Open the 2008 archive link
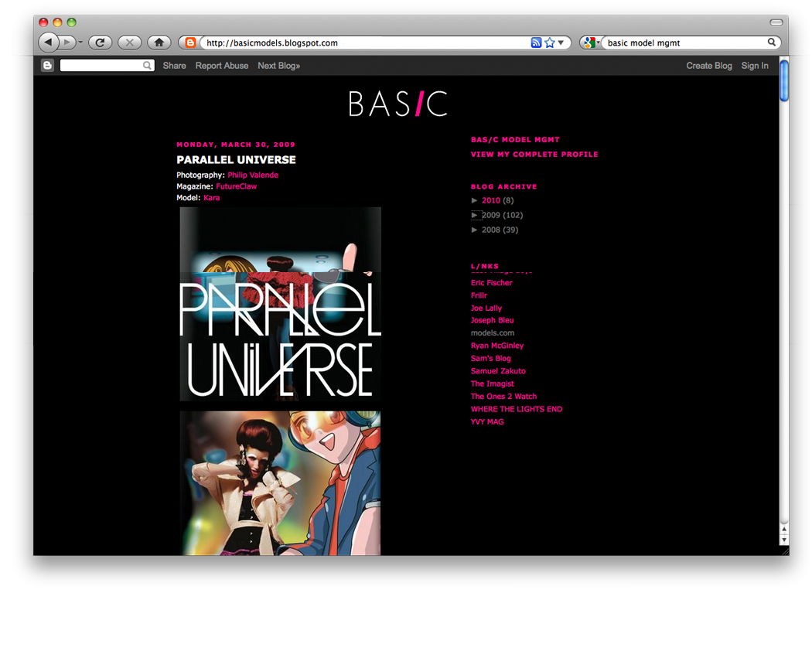Image resolution: width=812 pixels, height=668 pixels. coord(491,230)
